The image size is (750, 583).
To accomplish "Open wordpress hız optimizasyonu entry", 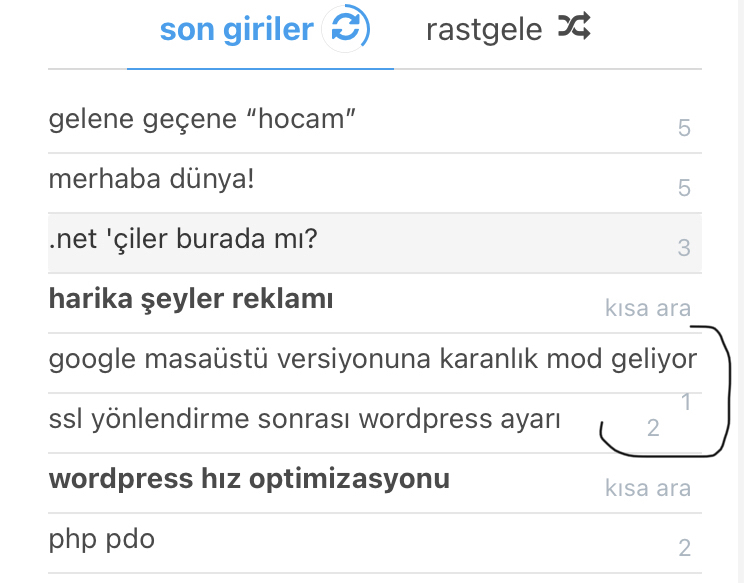I will point(249,479).
